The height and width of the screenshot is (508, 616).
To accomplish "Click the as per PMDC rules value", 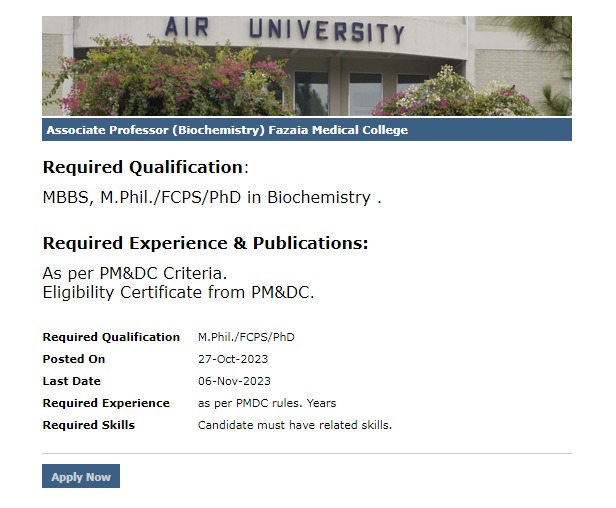I will pos(267,403).
